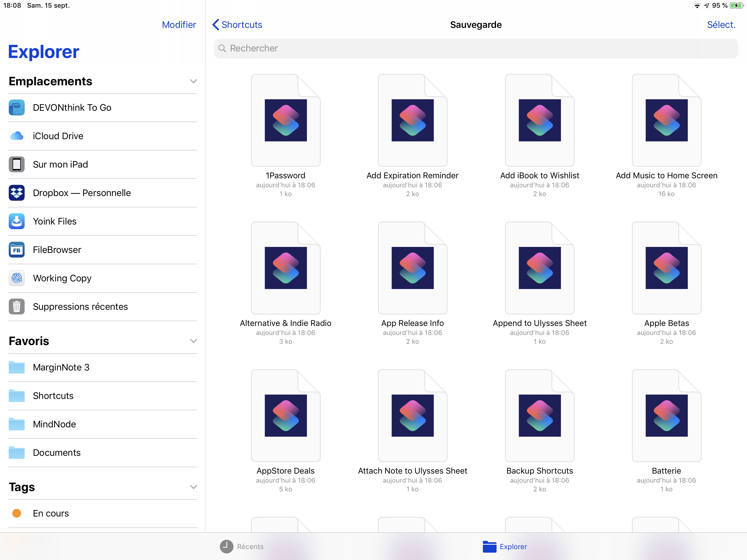Image resolution: width=747 pixels, height=560 pixels.
Task: Select iCloud Drive cloud icon
Action: (17, 136)
